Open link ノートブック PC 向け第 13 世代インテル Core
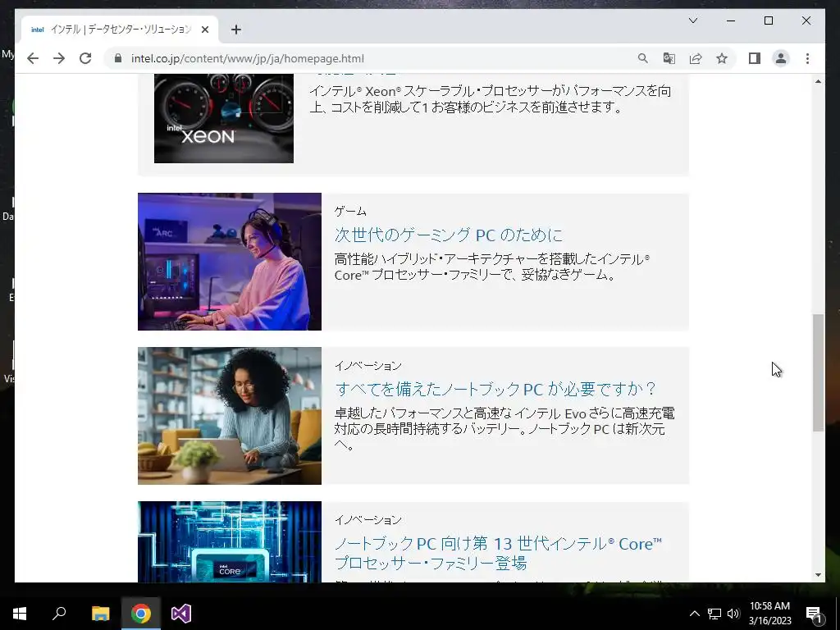The height and width of the screenshot is (630, 840). click(498, 554)
